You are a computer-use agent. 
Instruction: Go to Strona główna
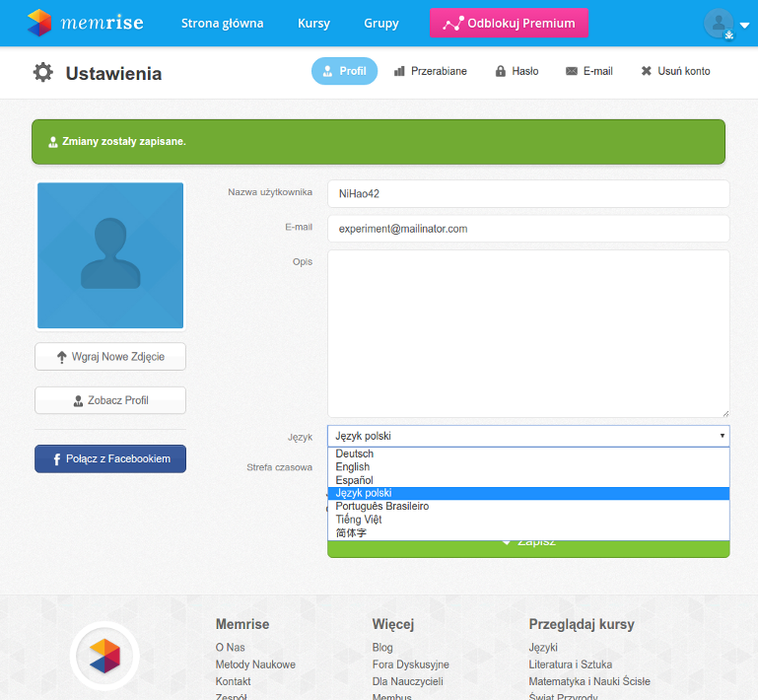point(222,24)
